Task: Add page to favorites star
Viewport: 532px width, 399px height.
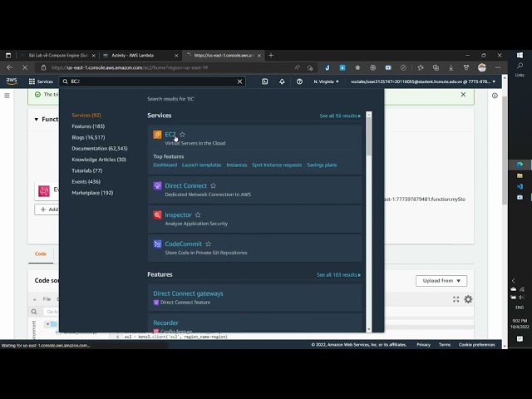Action: pos(310,68)
